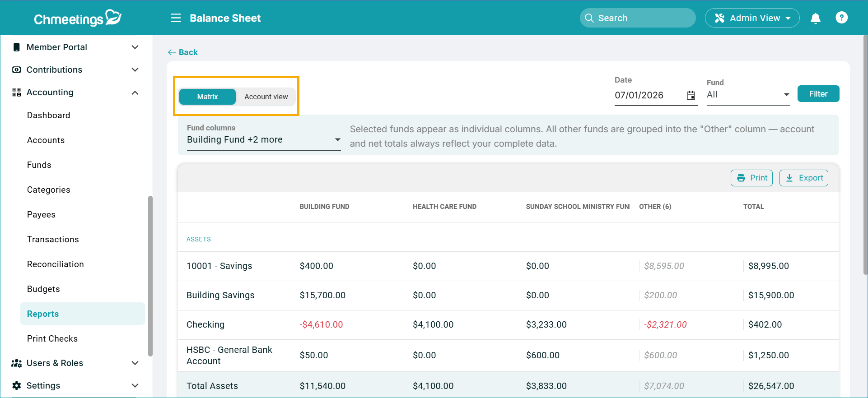Viewport: 868px width, 398px height.
Task: Click HSBC - General Bank Account label
Action: coord(229,355)
